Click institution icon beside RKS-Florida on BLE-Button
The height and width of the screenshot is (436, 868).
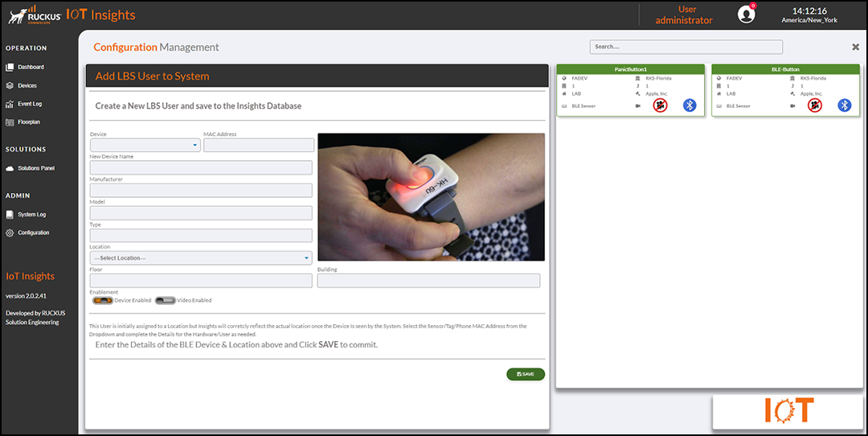[x=792, y=79]
